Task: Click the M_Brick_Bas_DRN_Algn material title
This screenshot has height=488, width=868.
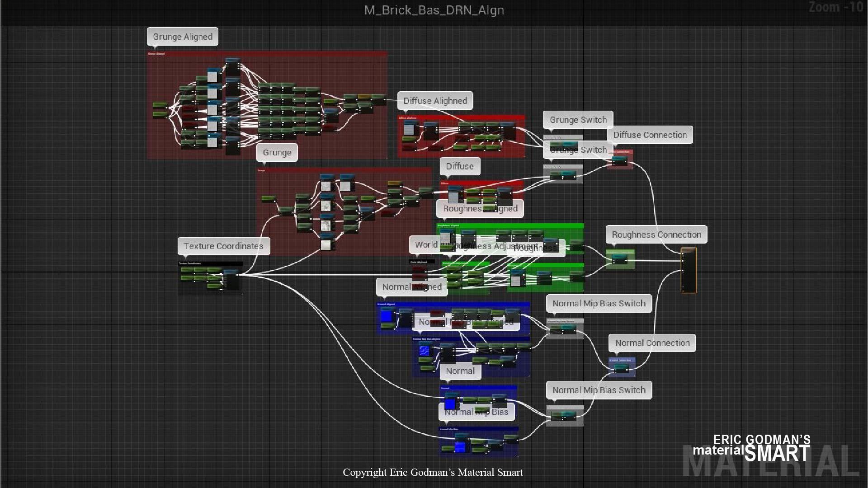Action: point(434,10)
